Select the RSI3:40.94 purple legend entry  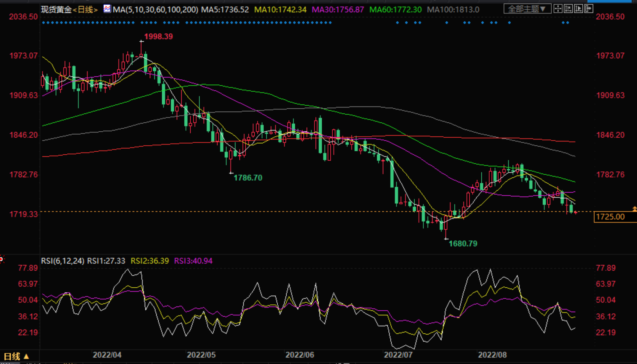point(193,261)
